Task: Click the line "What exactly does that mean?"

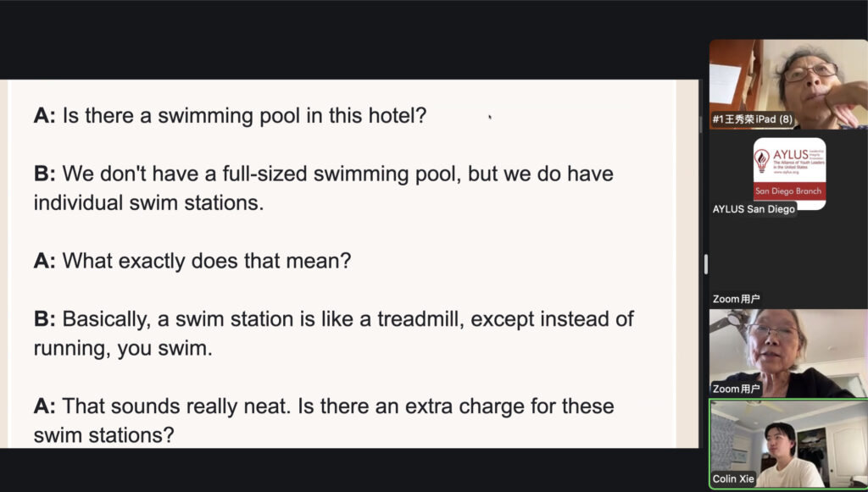Action: pyautogui.click(x=206, y=261)
